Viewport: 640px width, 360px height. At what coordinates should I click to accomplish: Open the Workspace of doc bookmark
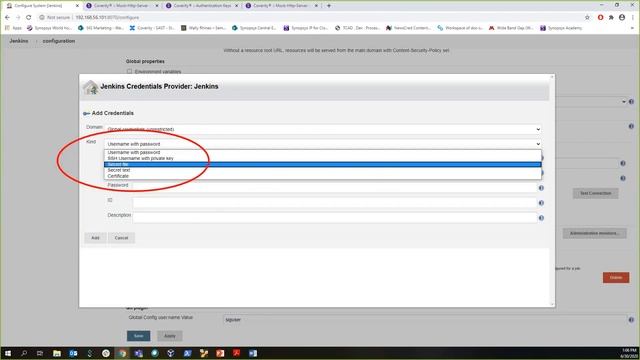(x=460, y=28)
